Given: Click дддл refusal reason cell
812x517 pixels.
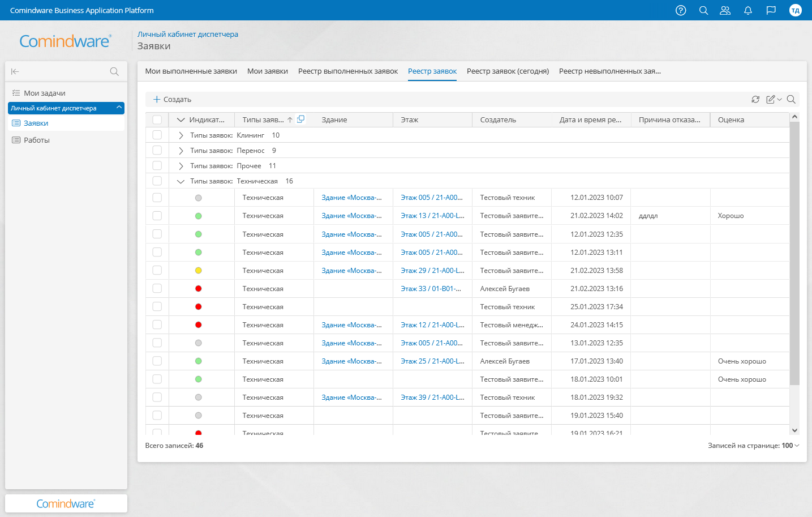Looking at the screenshot, I should tap(648, 216).
